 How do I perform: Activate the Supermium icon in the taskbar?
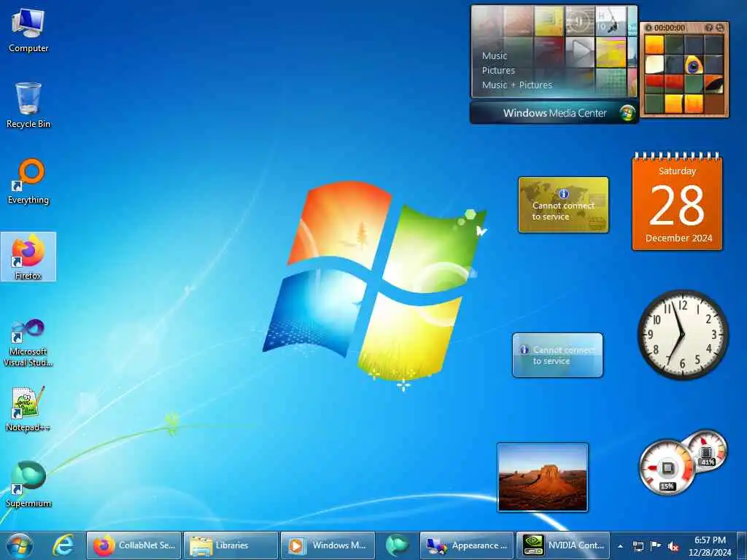397,545
